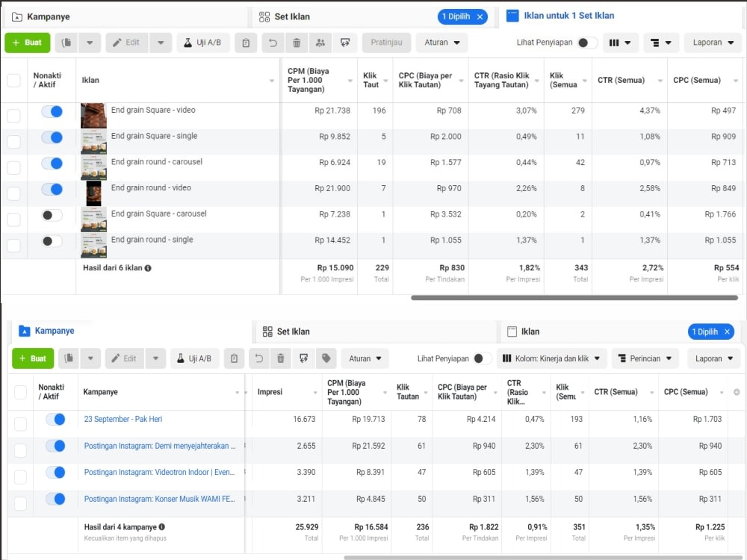Click the Uji A/B flask button in the top toolbar
This screenshot has width=747, height=560.
tap(203, 43)
